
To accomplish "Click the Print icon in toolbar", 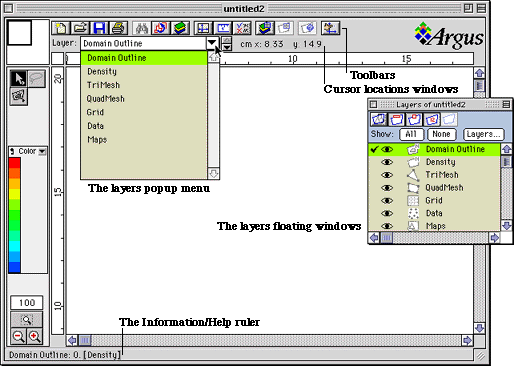I will pyautogui.click(x=119, y=28).
